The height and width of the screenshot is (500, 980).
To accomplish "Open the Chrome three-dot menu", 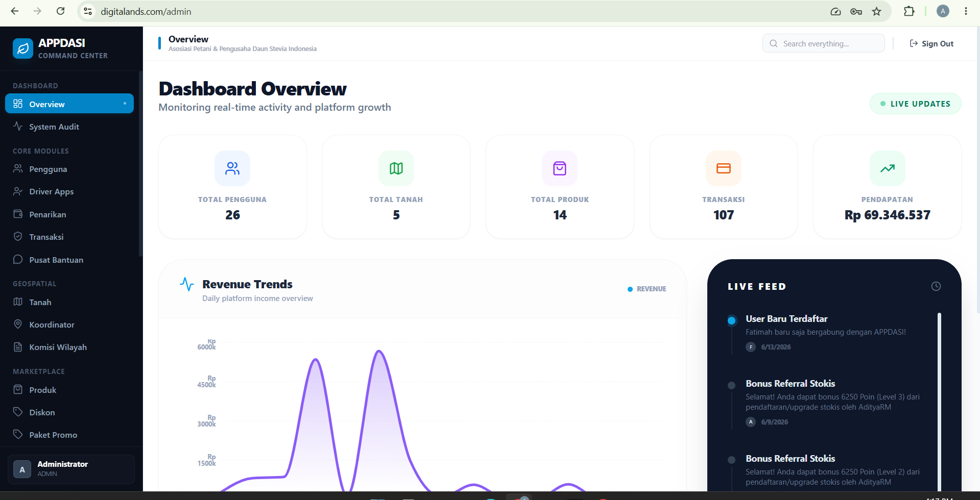I will tap(966, 11).
